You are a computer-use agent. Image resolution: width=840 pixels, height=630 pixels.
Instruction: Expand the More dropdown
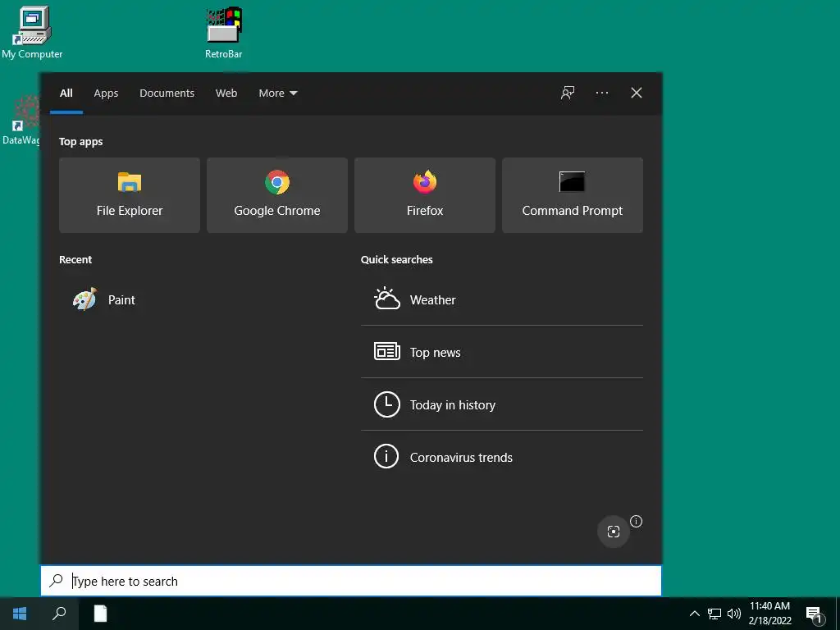click(277, 93)
